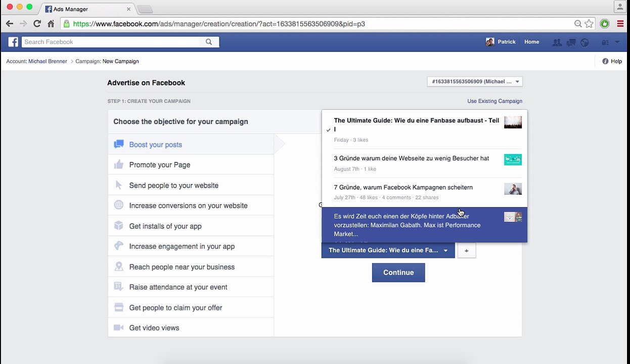Viewport: 630px width, 364px height.
Task: Click the Michael Brenner account link
Action: click(x=48, y=61)
